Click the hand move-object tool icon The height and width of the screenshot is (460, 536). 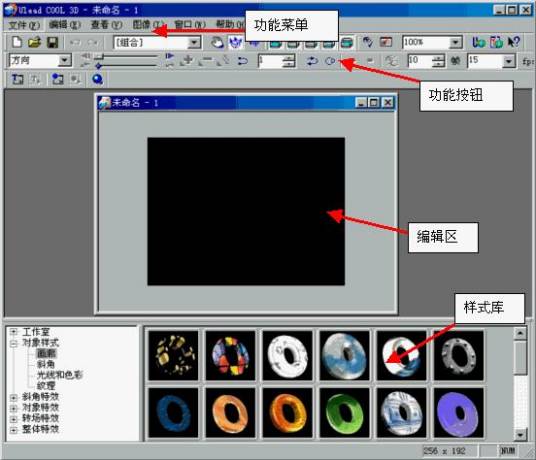tap(217, 42)
